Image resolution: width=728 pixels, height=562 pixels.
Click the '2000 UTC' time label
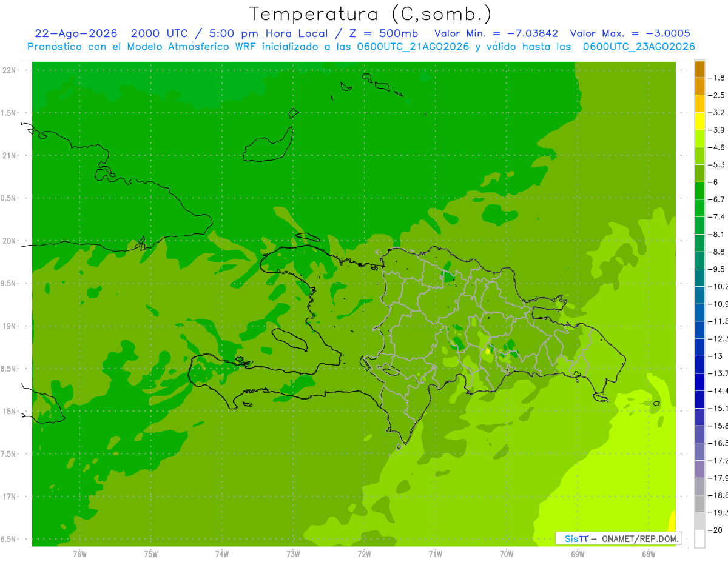click(x=160, y=33)
